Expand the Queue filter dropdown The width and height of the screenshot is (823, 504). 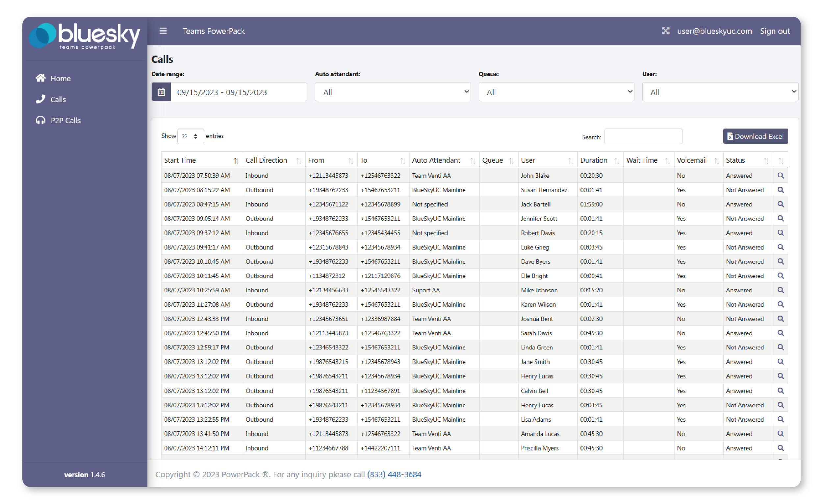pos(556,92)
